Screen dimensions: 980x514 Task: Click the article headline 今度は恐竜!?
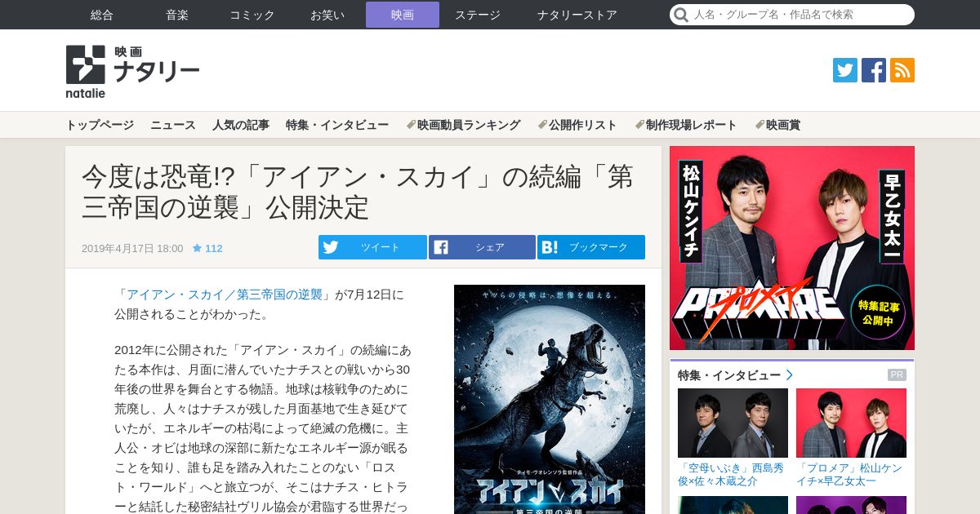358,192
